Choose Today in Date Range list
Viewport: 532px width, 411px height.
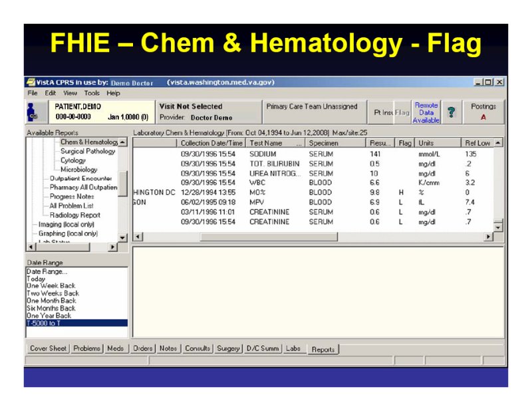[x=77, y=279]
